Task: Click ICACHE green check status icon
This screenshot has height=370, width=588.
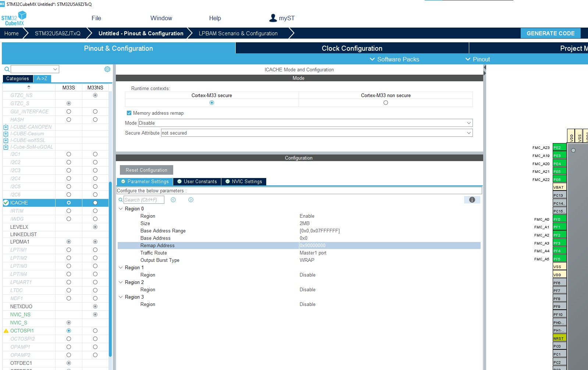Action: pos(6,203)
